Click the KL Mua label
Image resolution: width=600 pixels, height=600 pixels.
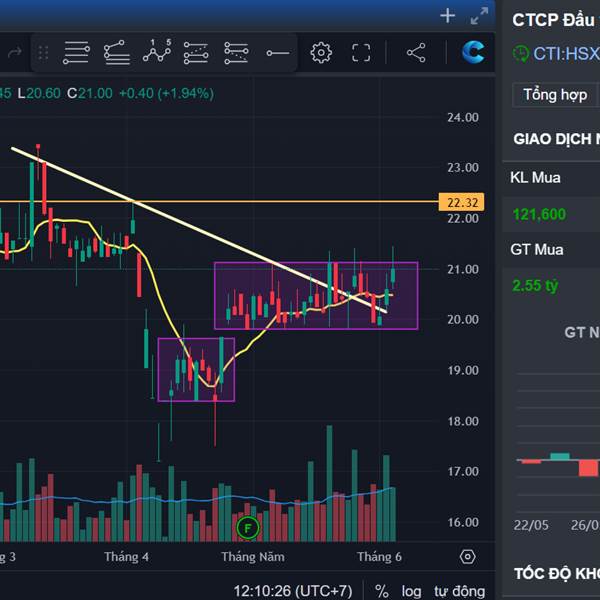[535, 178]
